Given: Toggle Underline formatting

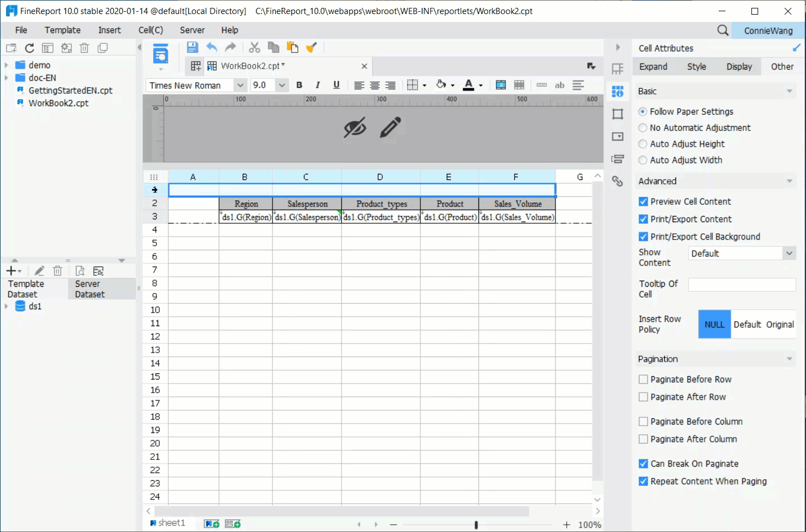Looking at the screenshot, I should [x=336, y=85].
